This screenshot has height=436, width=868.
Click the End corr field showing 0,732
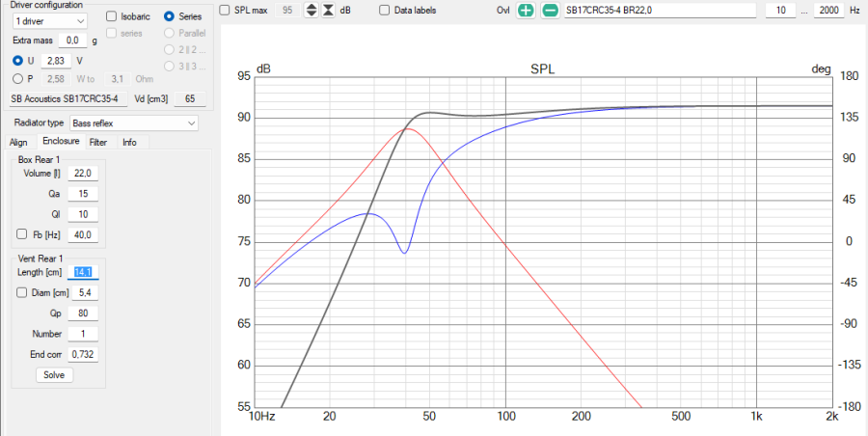coord(83,354)
